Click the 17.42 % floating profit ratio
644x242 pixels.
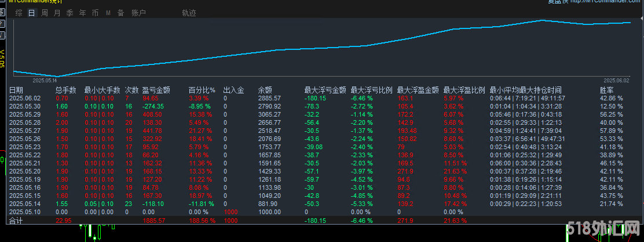[455, 204]
